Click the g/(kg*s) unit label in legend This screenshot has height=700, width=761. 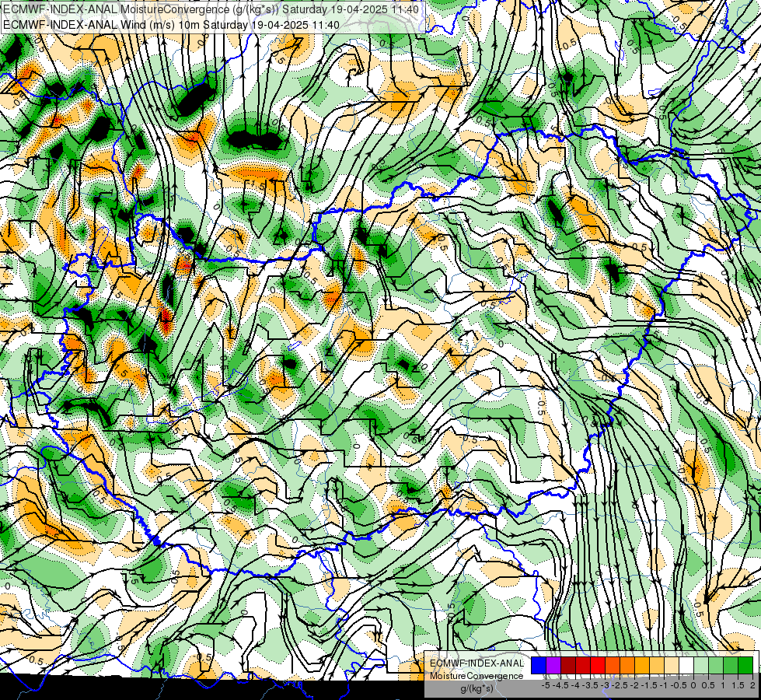(476, 689)
